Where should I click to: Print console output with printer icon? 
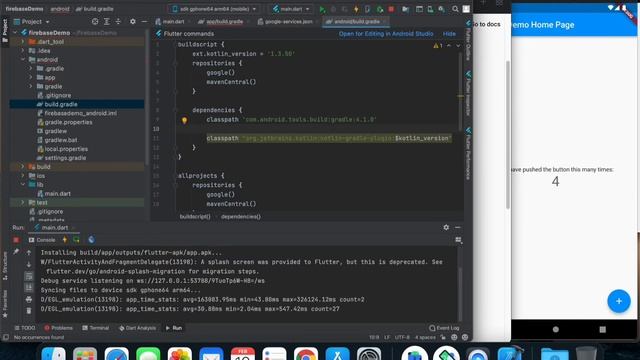point(29,300)
